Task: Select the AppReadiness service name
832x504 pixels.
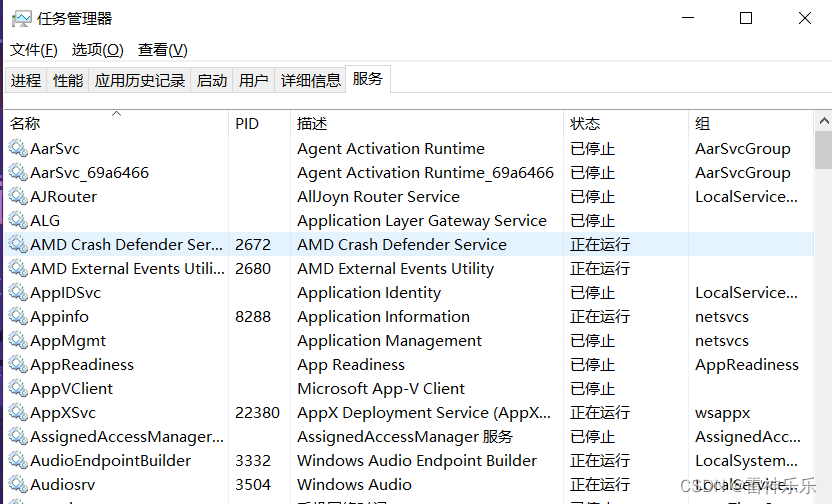Action: pyautogui.click(x=82, y=364)
